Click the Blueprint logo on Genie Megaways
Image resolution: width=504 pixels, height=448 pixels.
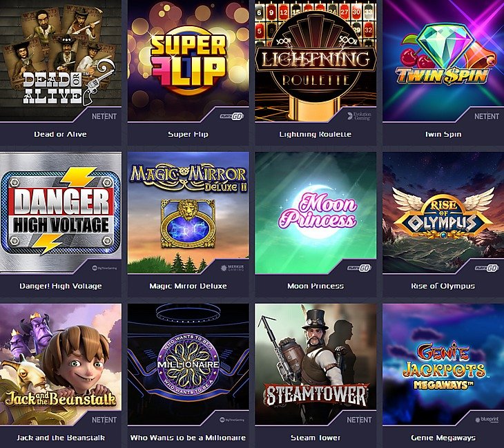point(487,420)
